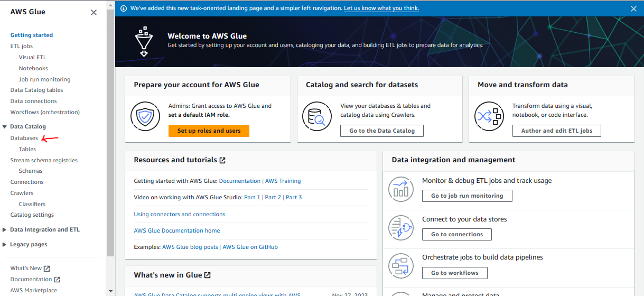Open AWS Marketplace link in sidebar
The height and width of the screenshot is (296, 644).
click(x=34, y=290)
